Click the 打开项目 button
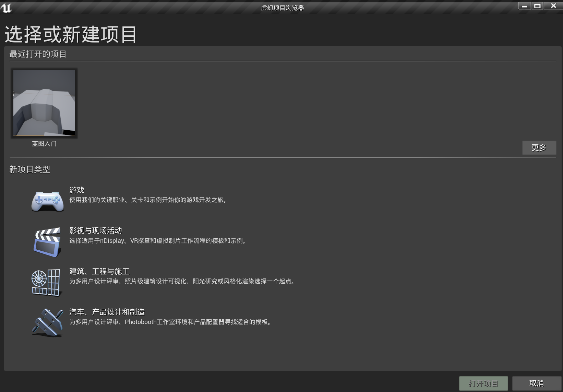Screen dimensions: 563x392 (x=483, y=383)
